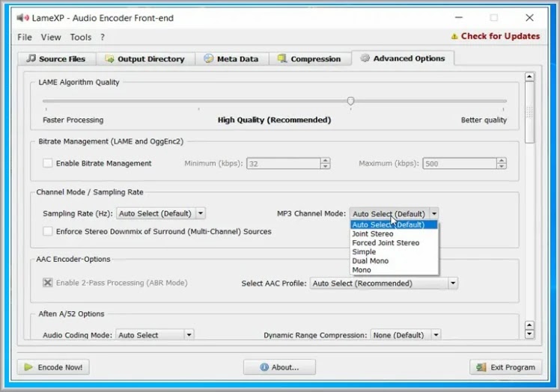Click the warning icon beside Check for Updates
560x392 pixels.
(x=454, y=37)
